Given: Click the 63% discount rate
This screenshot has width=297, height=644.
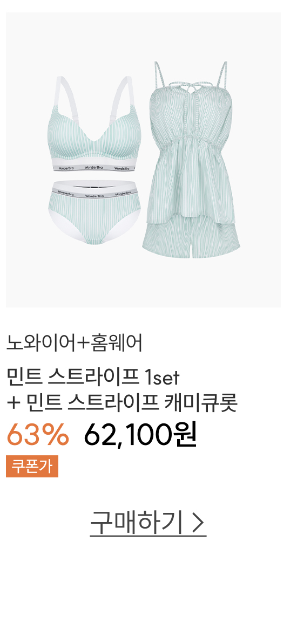Looking at the screenshot, I should tap(38, 434).
